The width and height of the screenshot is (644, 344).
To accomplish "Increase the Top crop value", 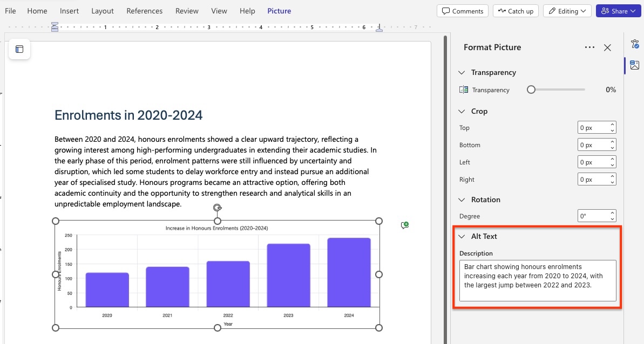I will [612, 125].
